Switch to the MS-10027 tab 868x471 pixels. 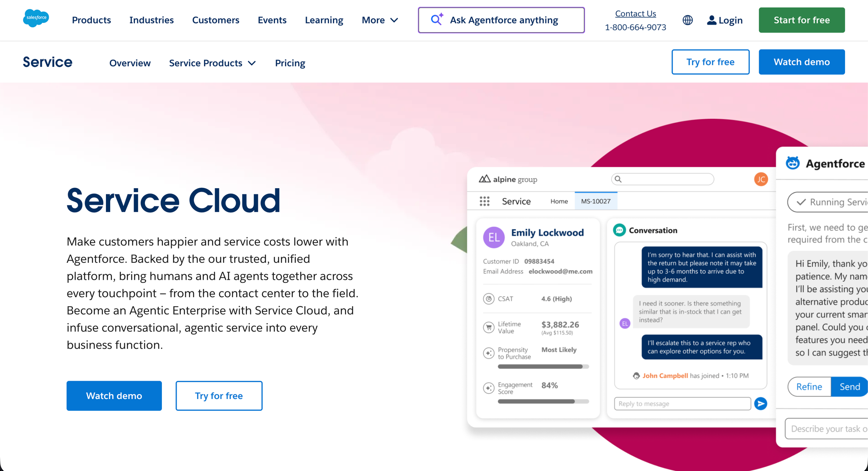click(596, 201)
